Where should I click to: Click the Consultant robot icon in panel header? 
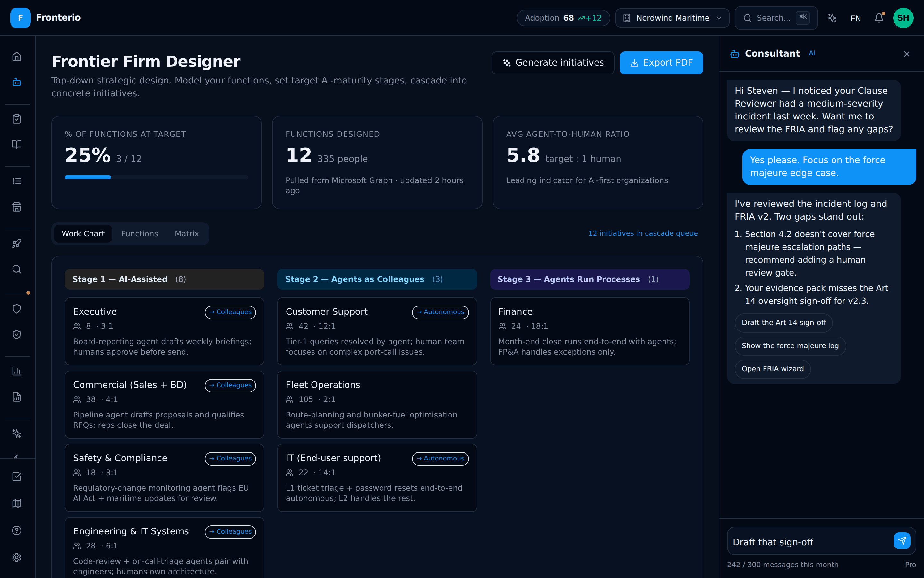(x=734, y=54)
